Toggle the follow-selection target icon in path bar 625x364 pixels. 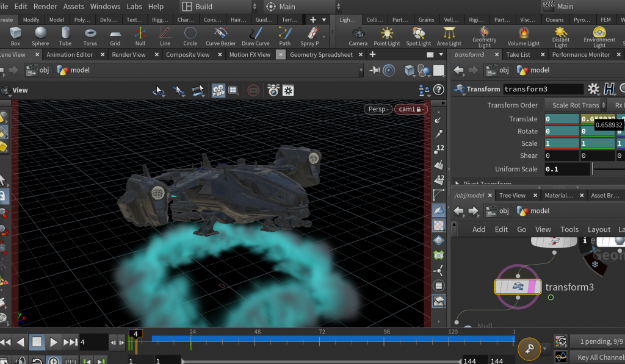point(389,71)
